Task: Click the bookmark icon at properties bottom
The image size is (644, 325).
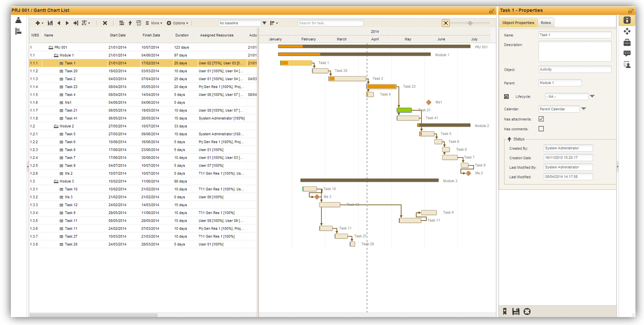Action: 505,311
